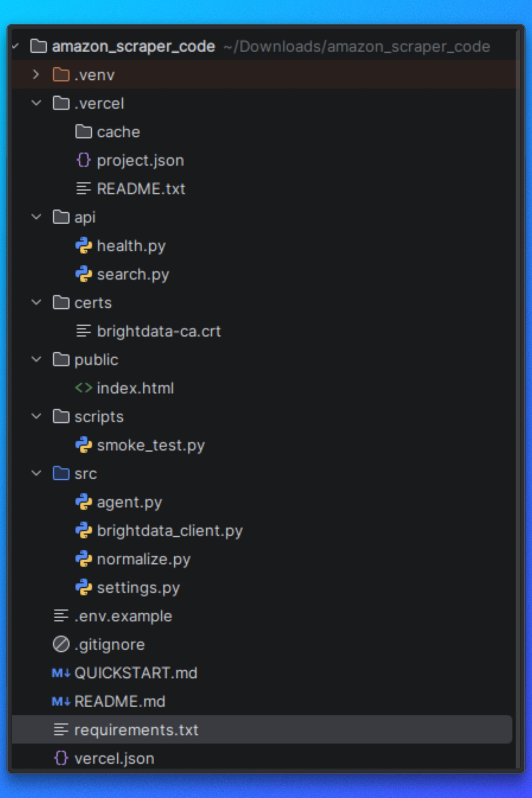This screenshot has width=532, height=798.
Task: Click the HTML icon next to index.html
Action: (84, 388)
